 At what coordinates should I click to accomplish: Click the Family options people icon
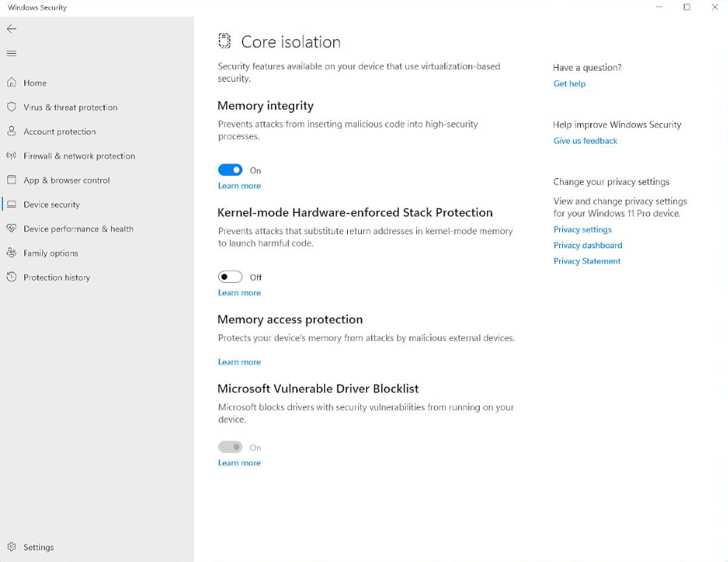(x=12, y=253)
